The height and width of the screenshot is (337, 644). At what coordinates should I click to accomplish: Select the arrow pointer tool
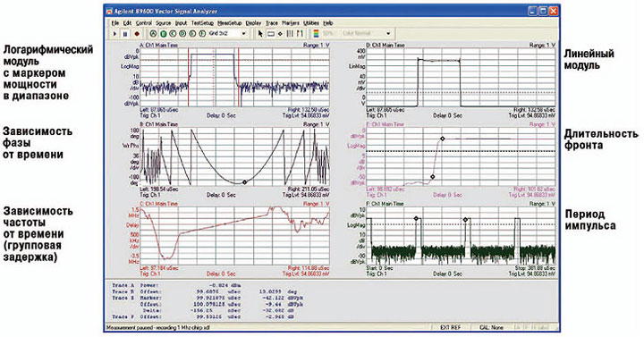click(x=260, y=34)
